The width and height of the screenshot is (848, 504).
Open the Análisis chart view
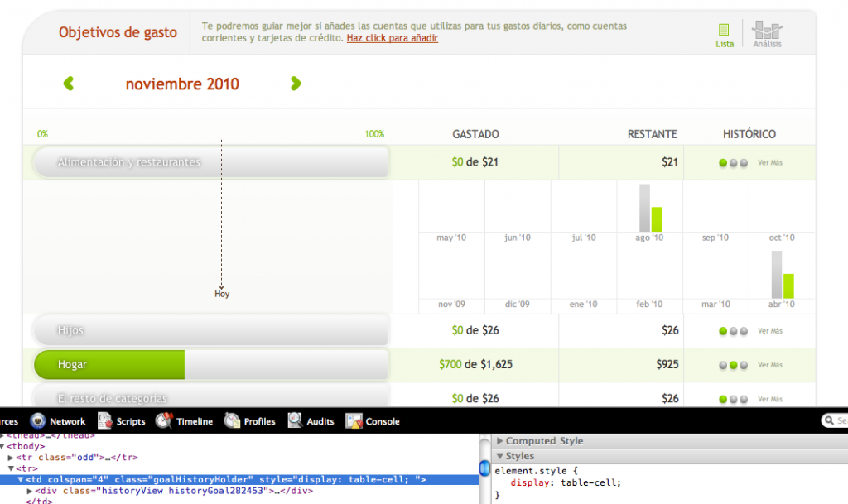767,34
